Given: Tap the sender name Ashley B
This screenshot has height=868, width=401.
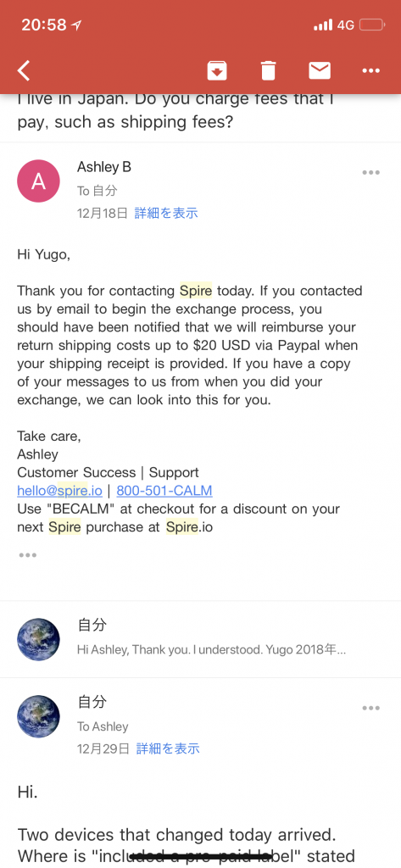Looking at the screenshot, I should click(x=104, y=167).
